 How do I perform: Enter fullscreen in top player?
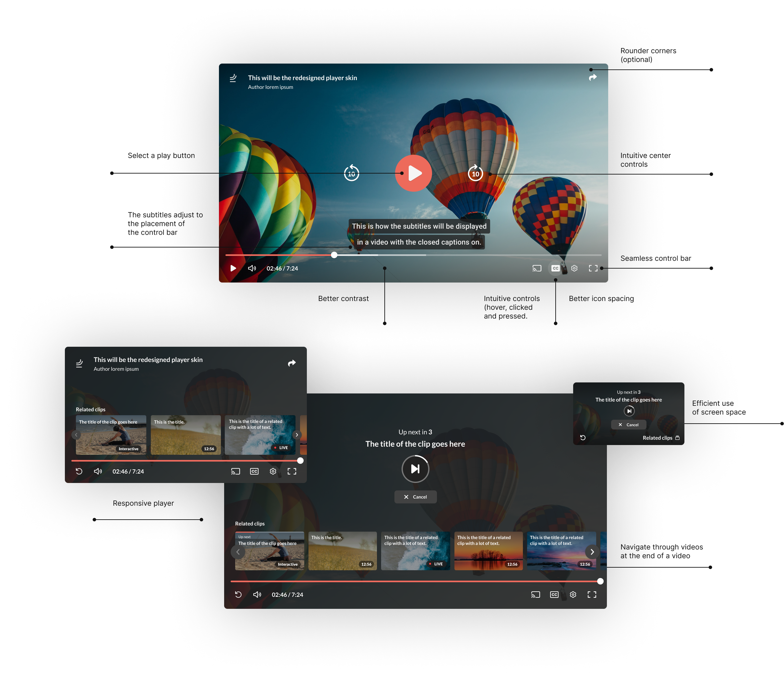coord(593,268)
